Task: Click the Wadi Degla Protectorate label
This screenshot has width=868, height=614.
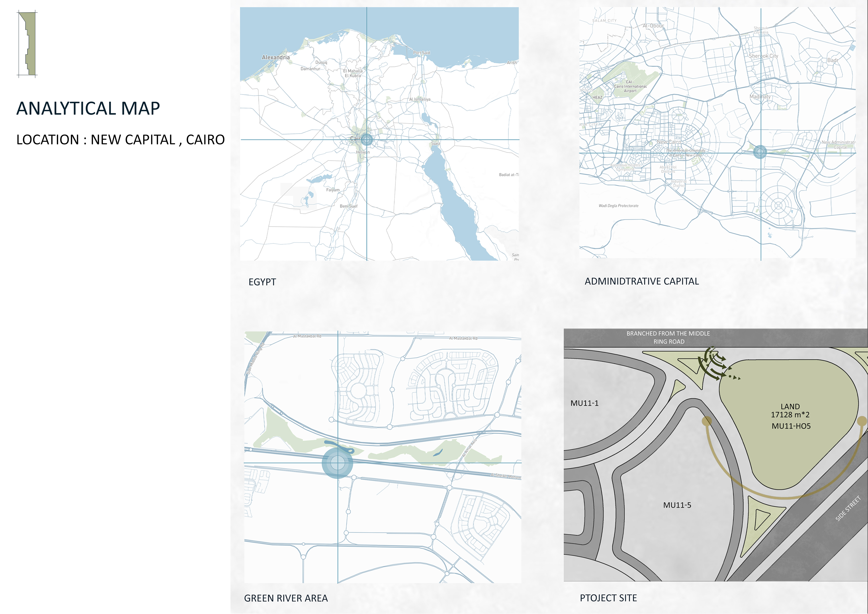Action: pos(619,206)
